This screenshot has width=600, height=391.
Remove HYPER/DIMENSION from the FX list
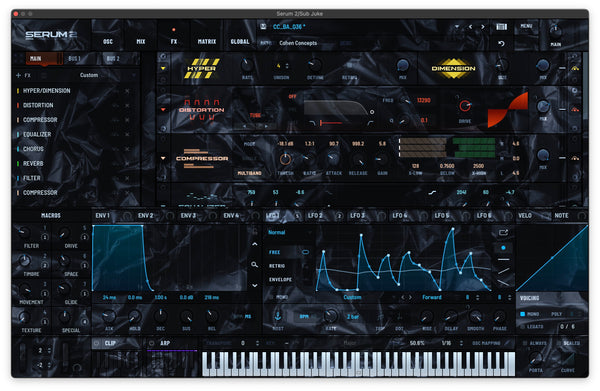pos(127,91)
